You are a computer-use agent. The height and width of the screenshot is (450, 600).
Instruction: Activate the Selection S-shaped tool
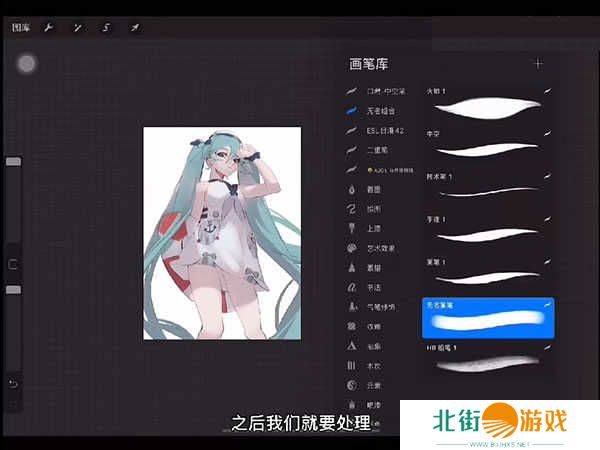105,28
